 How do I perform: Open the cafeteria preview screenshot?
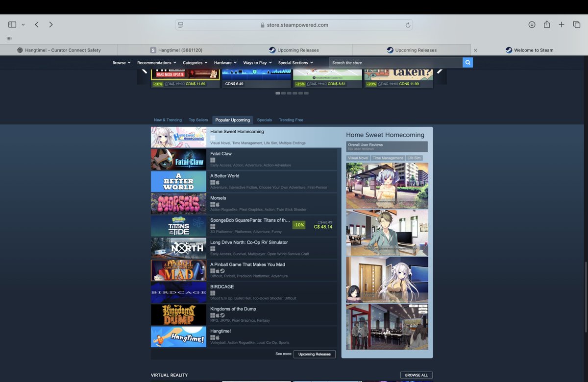(387, 327)
